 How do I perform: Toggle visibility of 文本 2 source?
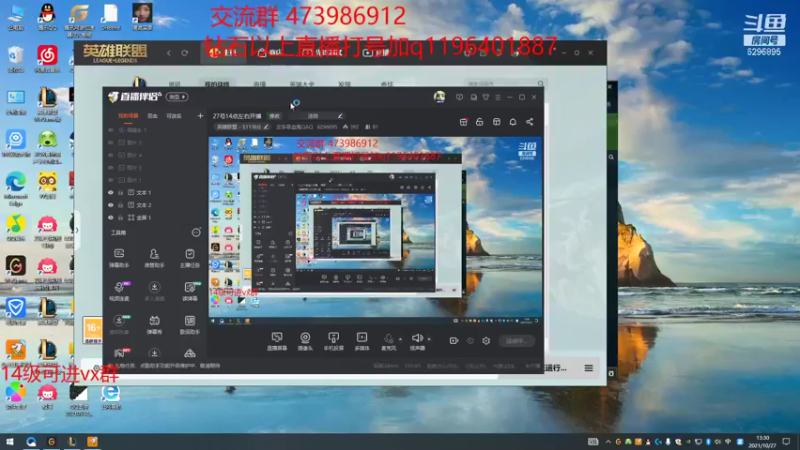tap(111, 205)
